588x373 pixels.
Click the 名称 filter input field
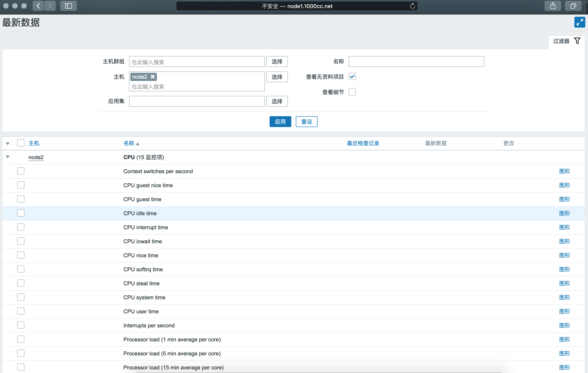click(416, 61)
